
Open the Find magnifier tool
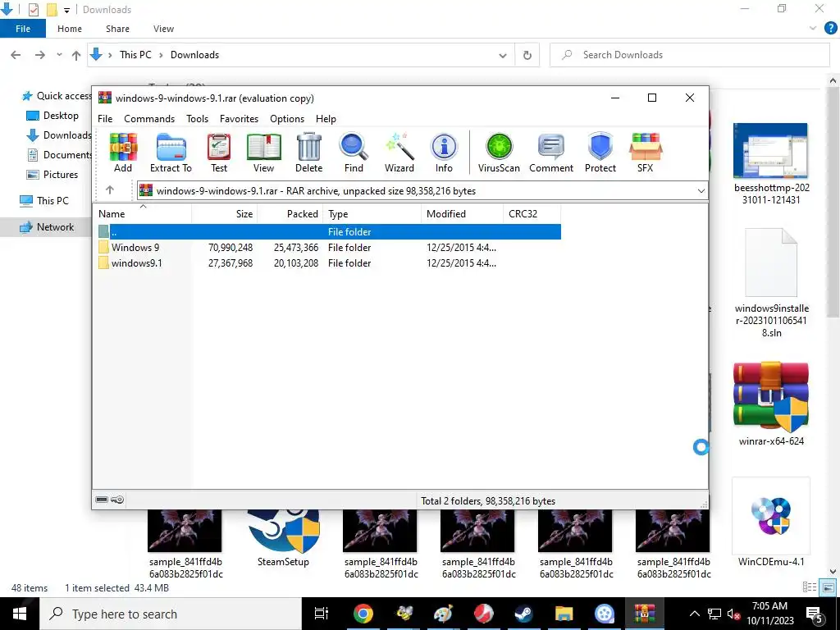(354, 153)
